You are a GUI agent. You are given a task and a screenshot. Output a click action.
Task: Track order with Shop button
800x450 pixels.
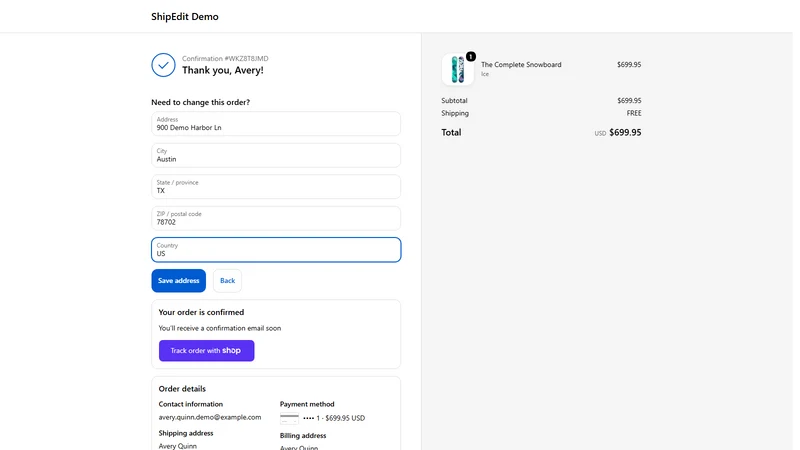[207, 351]
